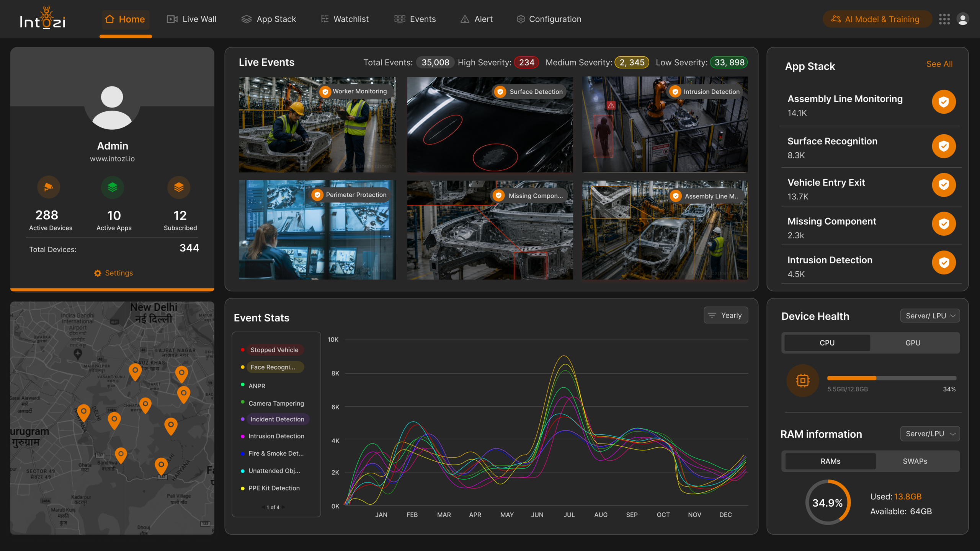Open Device Health Server/ LPU dropdown

[x=930, y=316]
